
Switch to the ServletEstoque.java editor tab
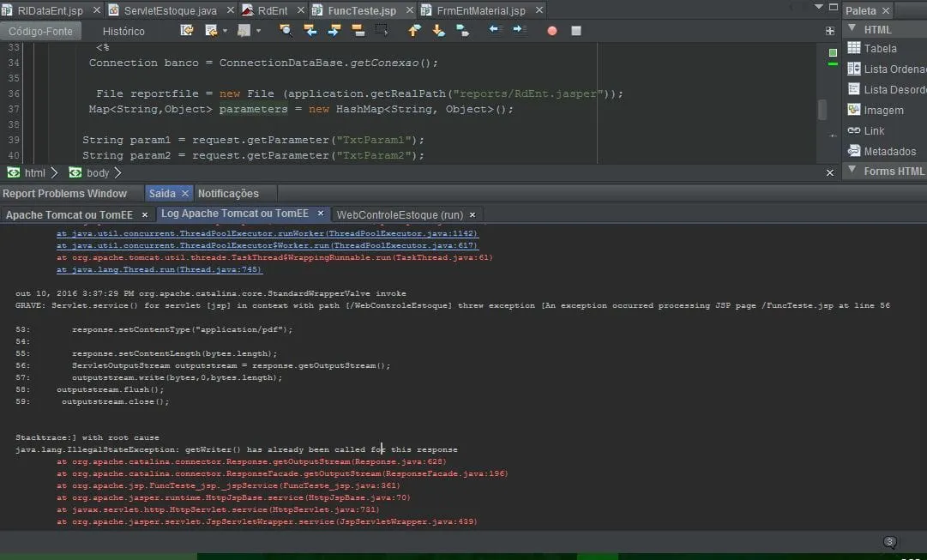[170, 10]
